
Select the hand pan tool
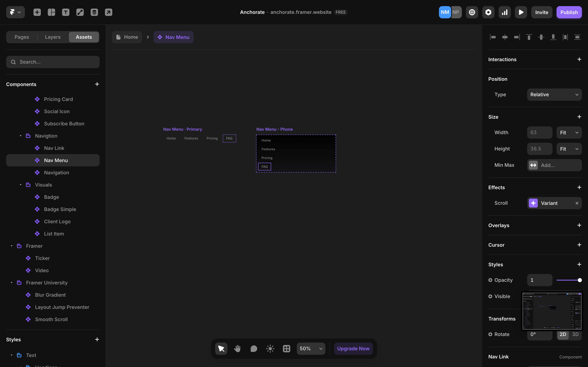(237, 349)
